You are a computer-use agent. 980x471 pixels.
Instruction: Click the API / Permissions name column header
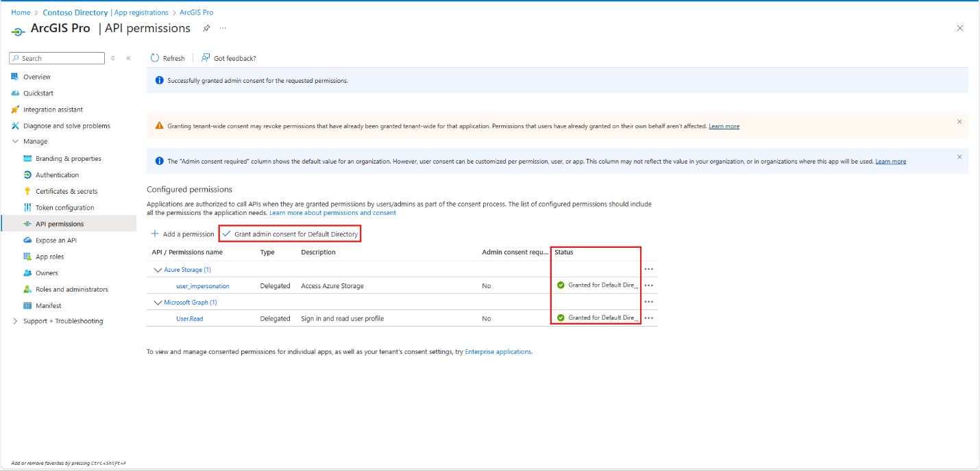point(187,253)
